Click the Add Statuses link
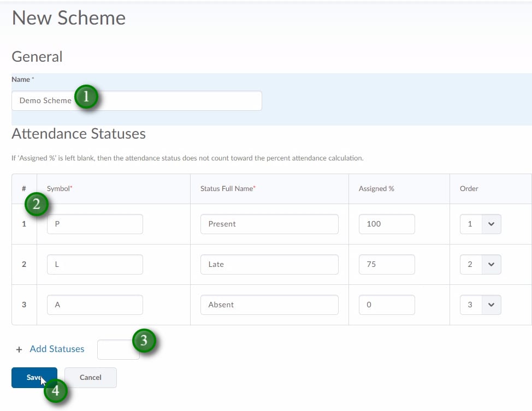This screenshot has height=411, width=532. (x=57, y=349)
